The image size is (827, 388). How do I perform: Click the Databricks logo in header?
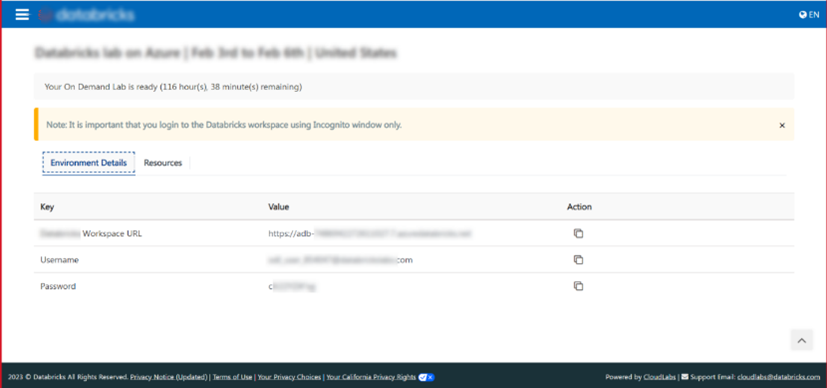pyautogui.click(x=86, y=15)
